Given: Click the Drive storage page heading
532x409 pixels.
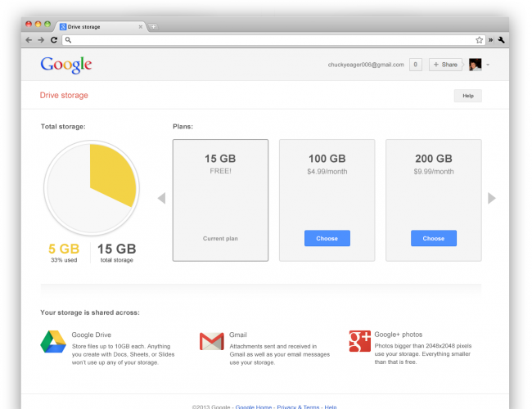Looking at the screenshot, I should coord(64,96).
